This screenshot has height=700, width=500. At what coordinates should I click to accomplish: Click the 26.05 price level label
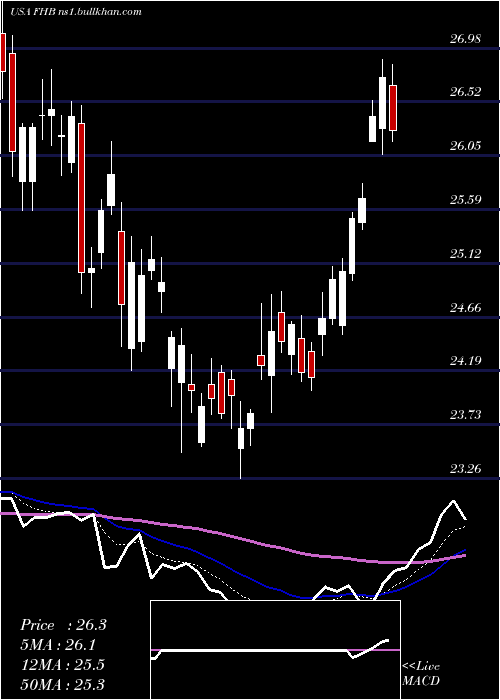tap(465, 146)
